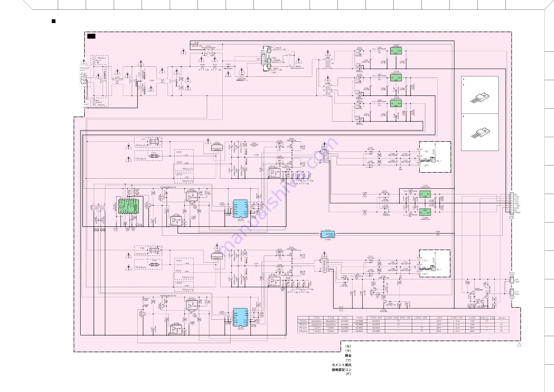Select the D102 bridge rectifier block

point(217,256)
